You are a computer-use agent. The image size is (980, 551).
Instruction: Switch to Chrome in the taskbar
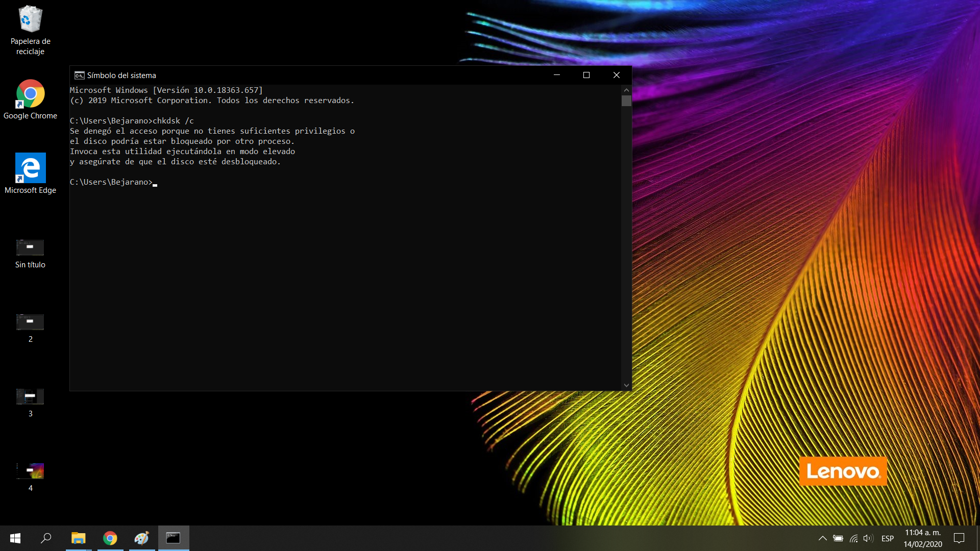pyautogui.click(x=110, y=538)
